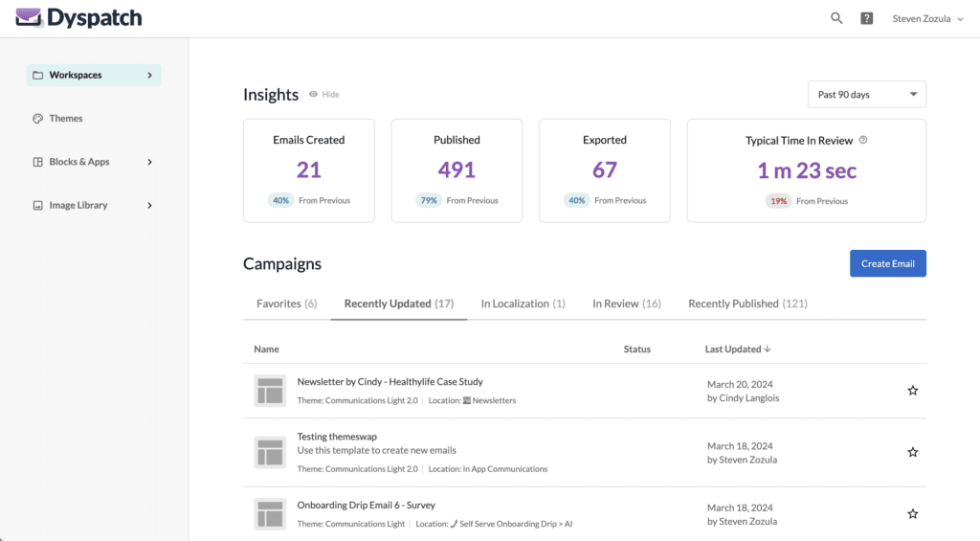Expand the Workspaces chevron
This screenshot has height=541, width=980.
(149, 75)
